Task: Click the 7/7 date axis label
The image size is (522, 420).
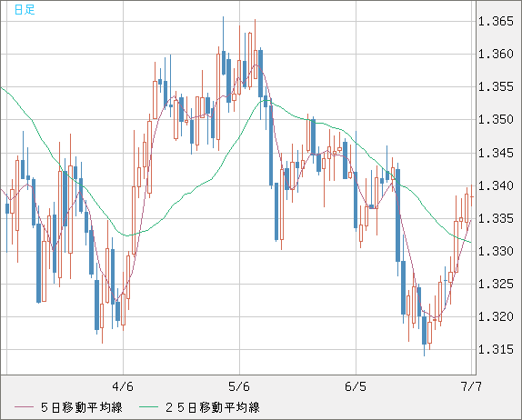Action: 471,386
